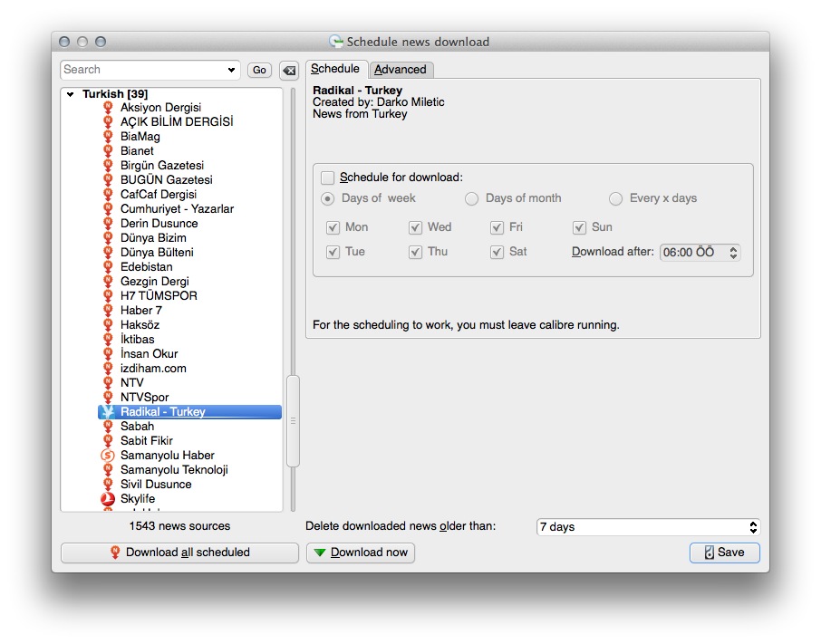Image resolution: width=821 pixels, height=644 pixels.
Task: Click the icon next to Dünya Bizim
Action: tap(108, 238)
